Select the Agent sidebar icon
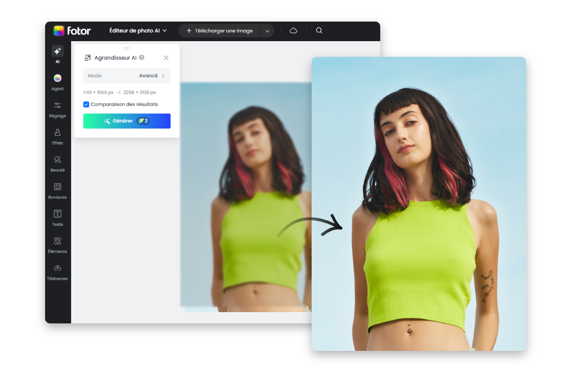This screenshot has width=588, height=392. 57,78
